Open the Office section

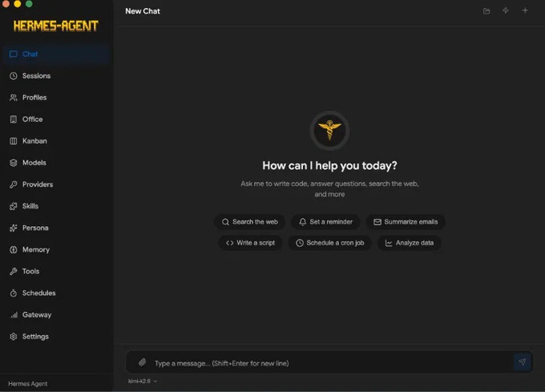point(56,119)
